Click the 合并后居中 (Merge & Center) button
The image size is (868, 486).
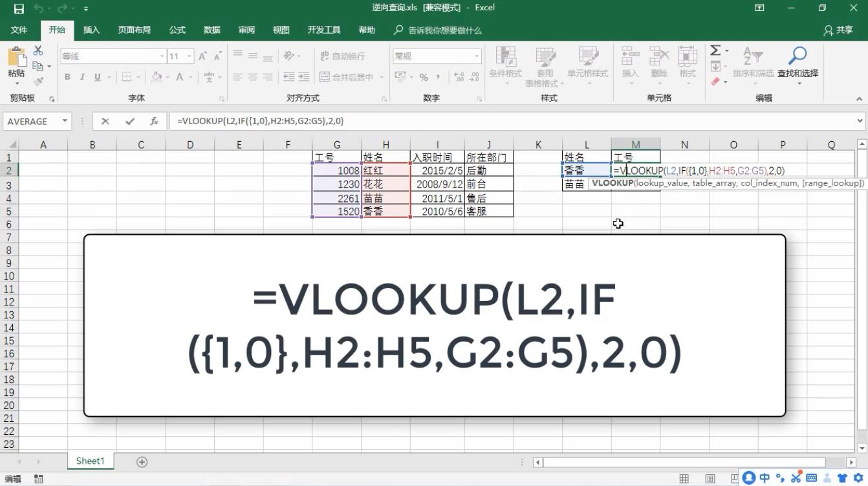click(352, 77)
